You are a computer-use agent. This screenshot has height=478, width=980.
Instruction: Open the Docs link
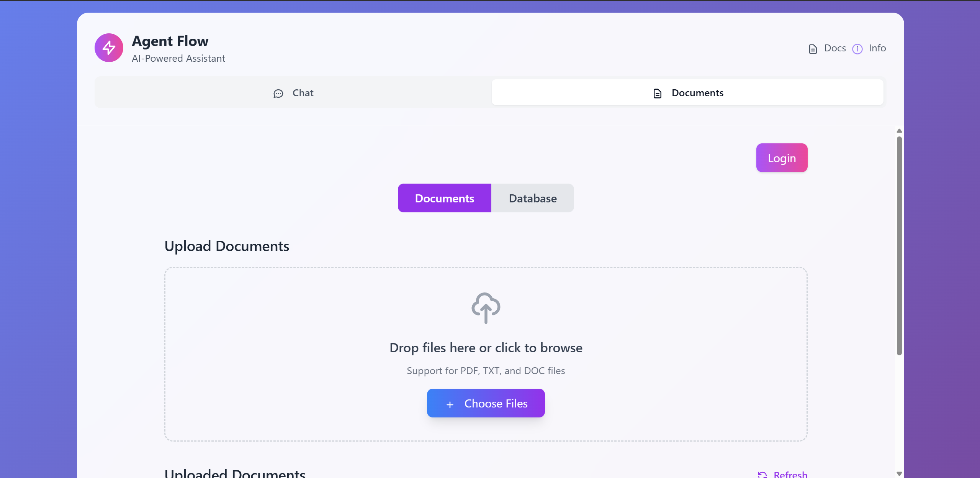click(x=835, y=48)
